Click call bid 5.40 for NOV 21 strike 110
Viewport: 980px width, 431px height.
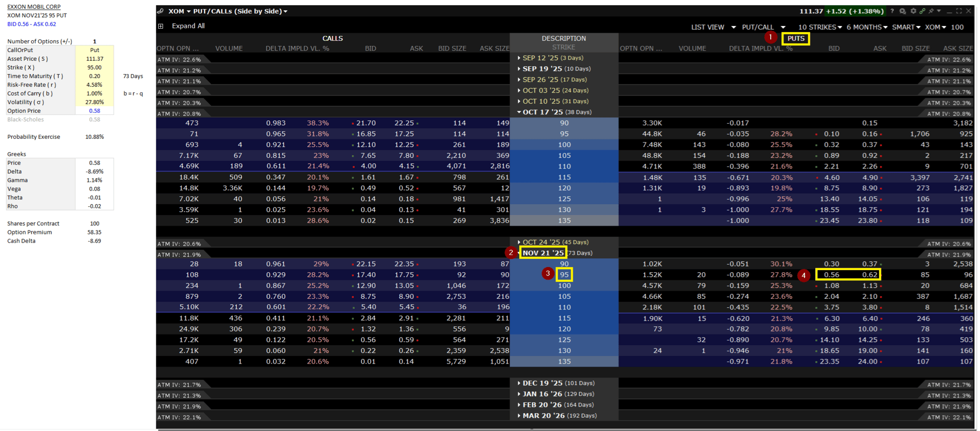click(369, 307)
